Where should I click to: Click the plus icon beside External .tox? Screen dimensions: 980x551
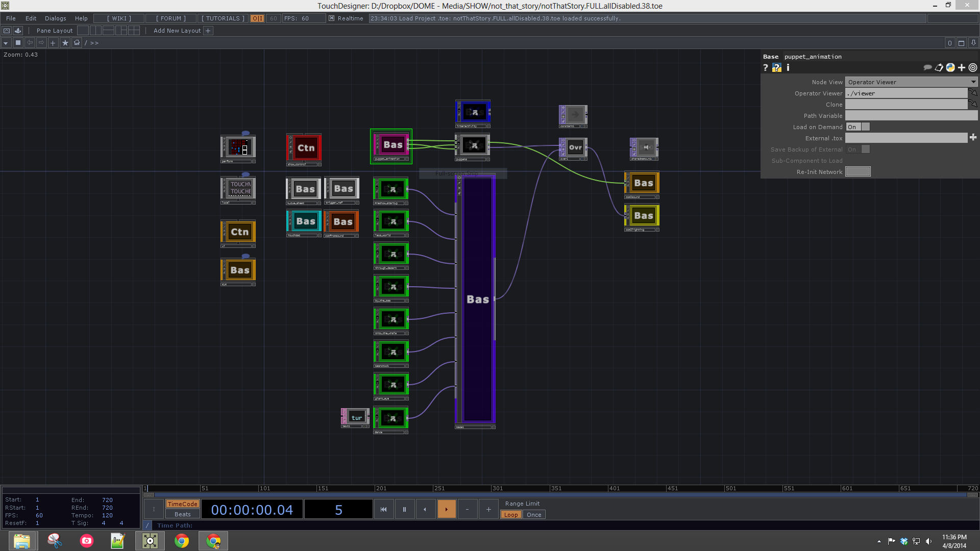coord(973,138)
